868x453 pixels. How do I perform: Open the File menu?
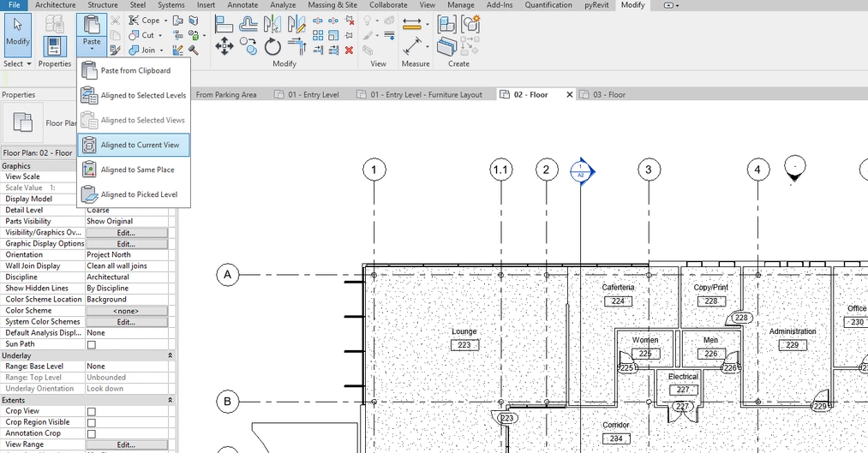click(14, 5)
